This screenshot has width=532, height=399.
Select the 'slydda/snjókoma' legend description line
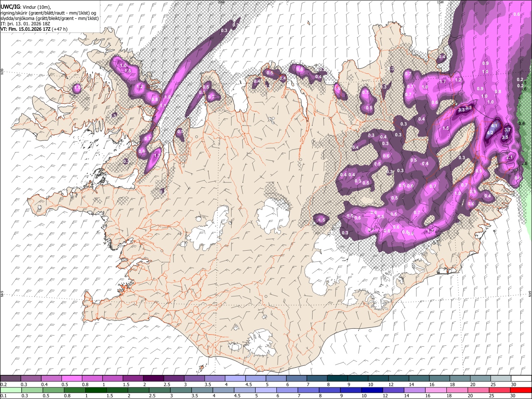tap(49, 18)
